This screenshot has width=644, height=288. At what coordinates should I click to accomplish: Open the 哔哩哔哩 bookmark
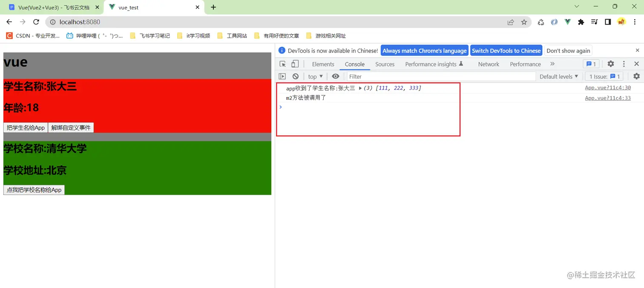coord(95,36)
